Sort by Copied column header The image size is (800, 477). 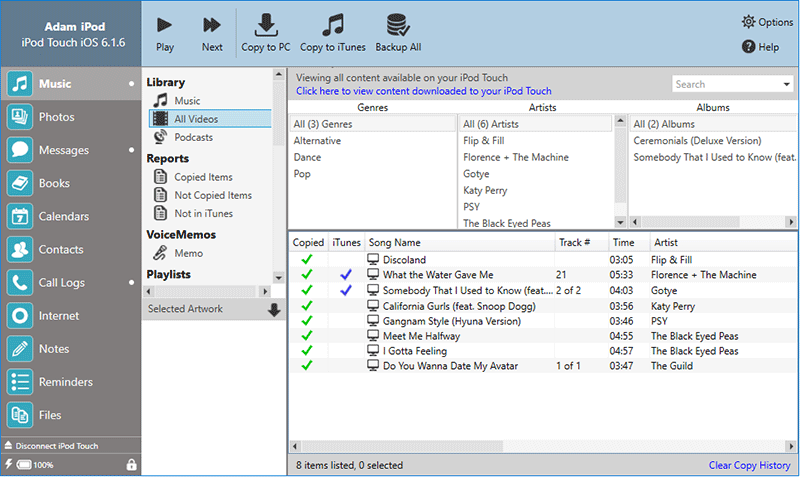308,243
